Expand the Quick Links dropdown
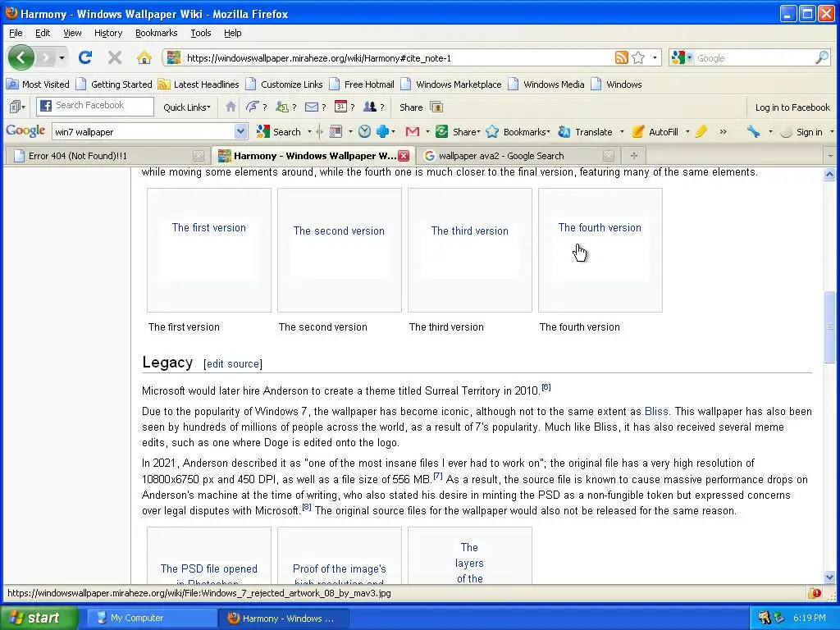 (186, 107)
